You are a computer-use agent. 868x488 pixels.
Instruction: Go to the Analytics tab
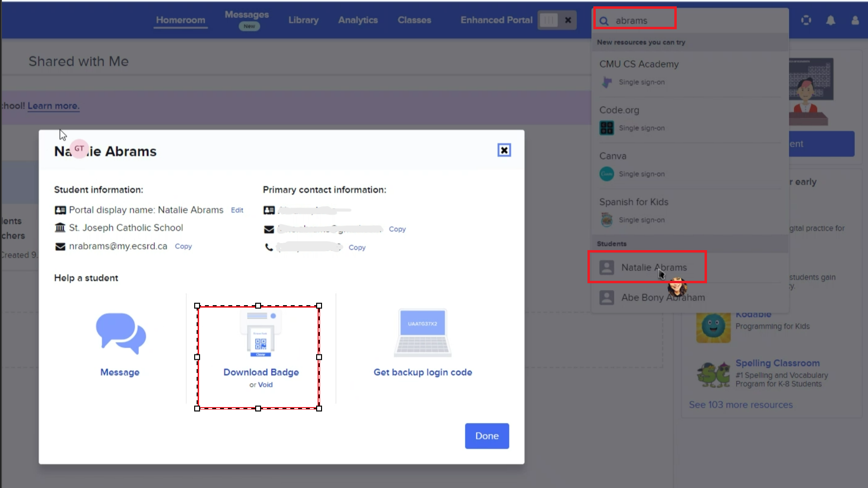[x=358, y=20]
